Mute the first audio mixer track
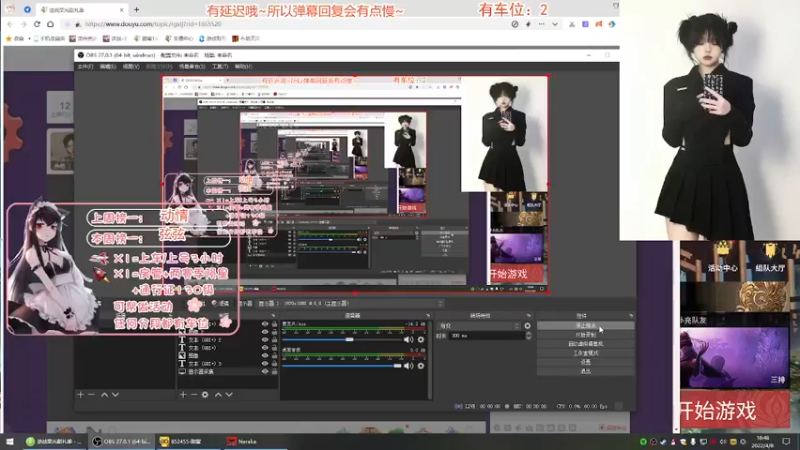Viewport: 800px width, 450px height. 408,339
